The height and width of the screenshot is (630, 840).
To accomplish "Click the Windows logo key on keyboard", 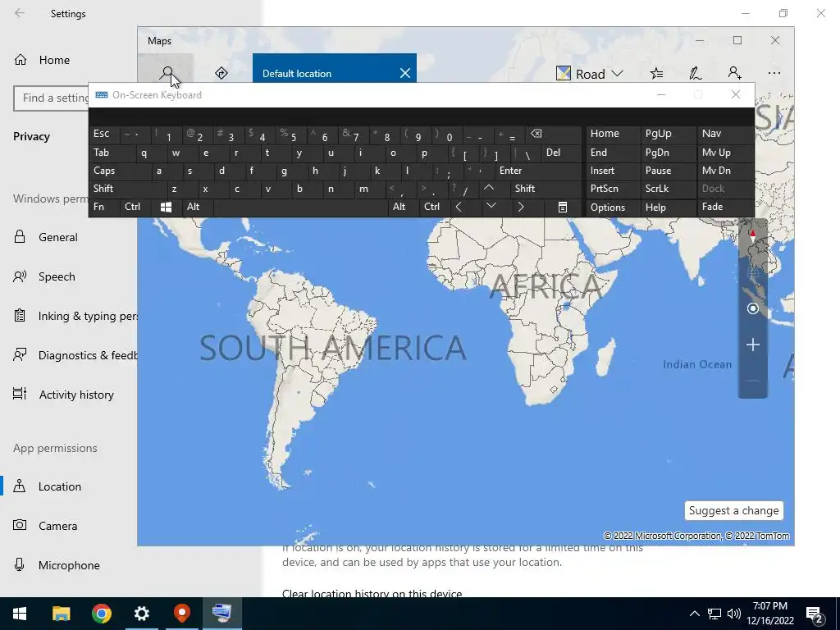I will [166, 207].
